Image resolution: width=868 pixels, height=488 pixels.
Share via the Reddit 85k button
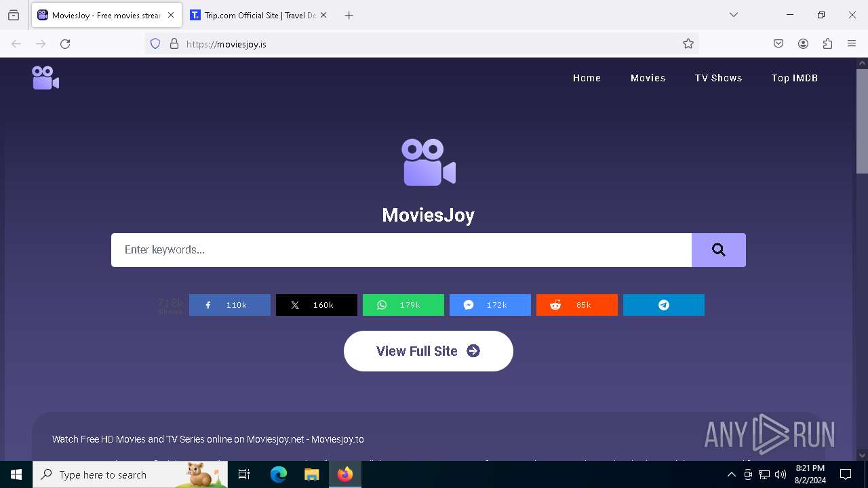[577, 305]
